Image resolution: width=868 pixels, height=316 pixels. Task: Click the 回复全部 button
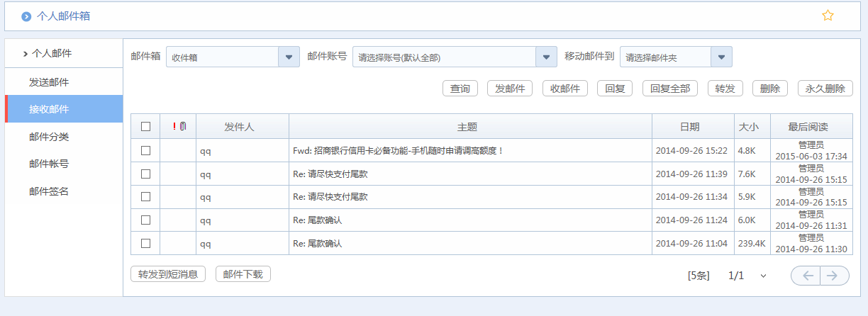coord(670,89)
